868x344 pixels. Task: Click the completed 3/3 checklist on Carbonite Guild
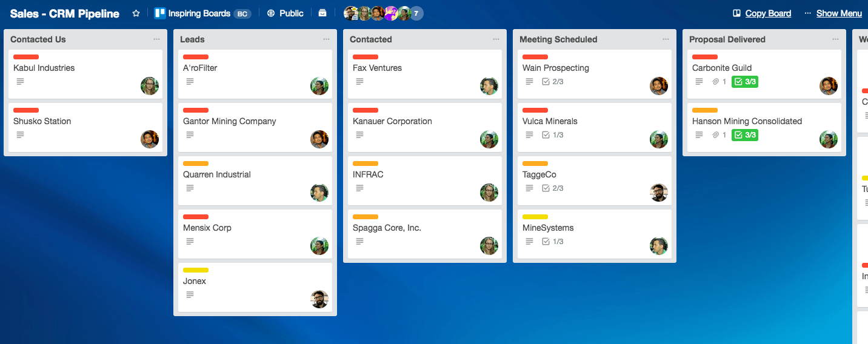pyautogui.click(x=745, y=82)
